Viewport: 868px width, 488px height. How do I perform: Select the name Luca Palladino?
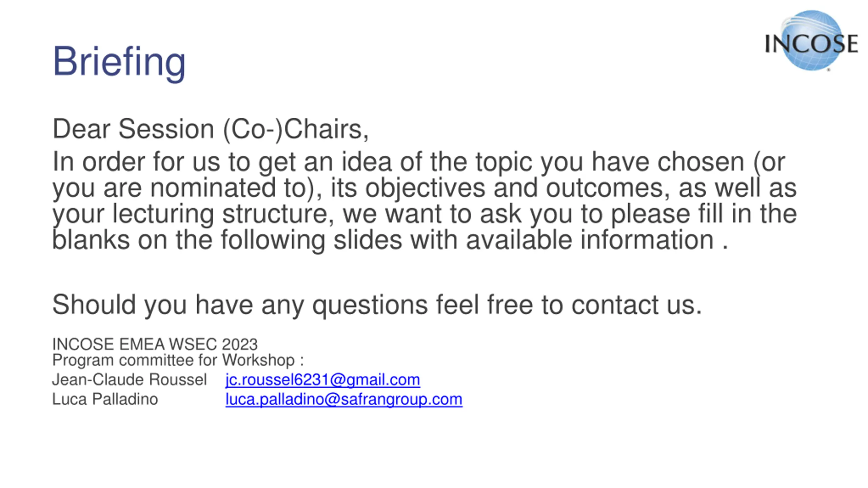[x=105, y=399]
